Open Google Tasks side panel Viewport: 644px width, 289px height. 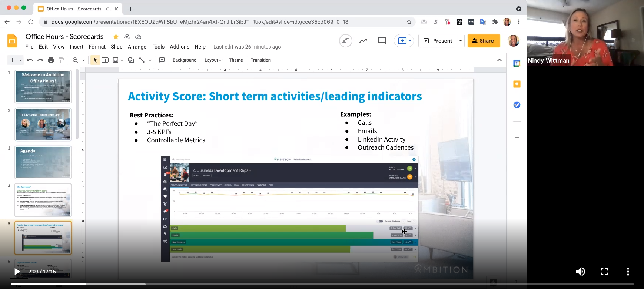coord(517,105)
